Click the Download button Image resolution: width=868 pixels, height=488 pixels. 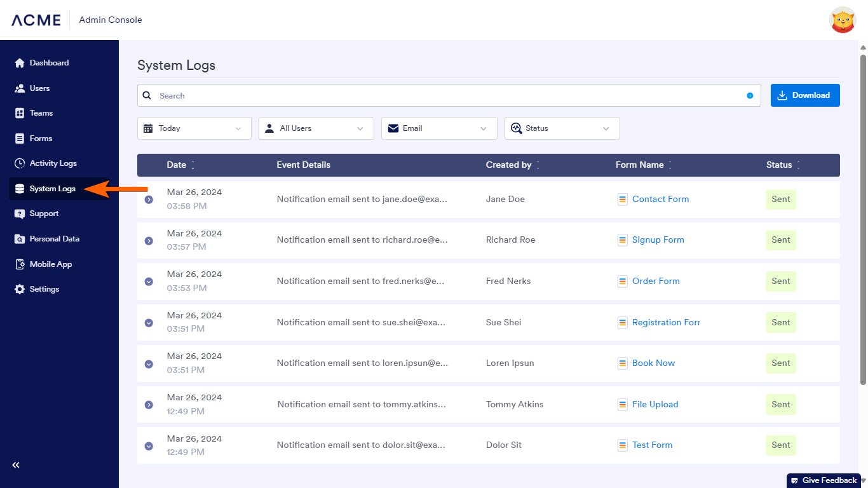click(804, 95)
